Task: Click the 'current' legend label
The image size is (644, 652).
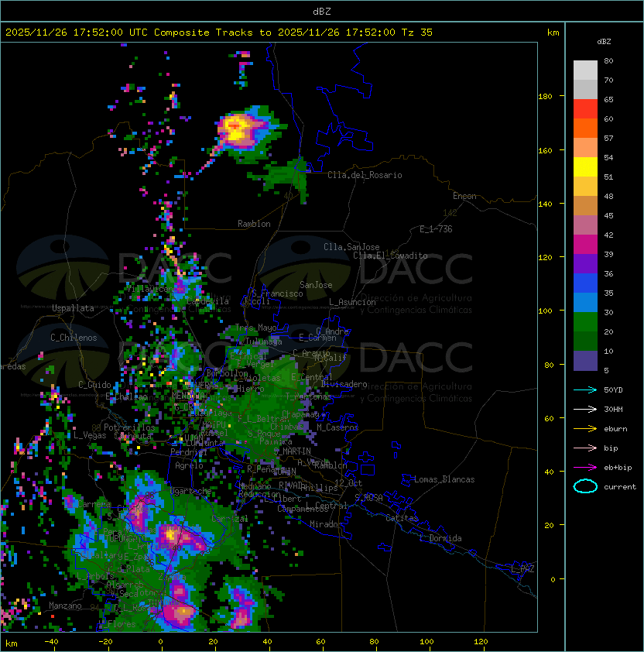Action: [620, 487]
